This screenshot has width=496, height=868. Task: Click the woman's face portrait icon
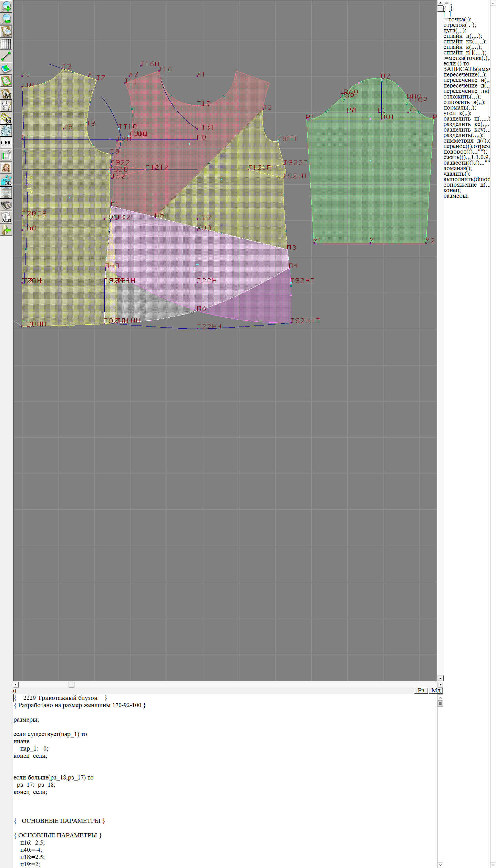(x=6, y=168)
